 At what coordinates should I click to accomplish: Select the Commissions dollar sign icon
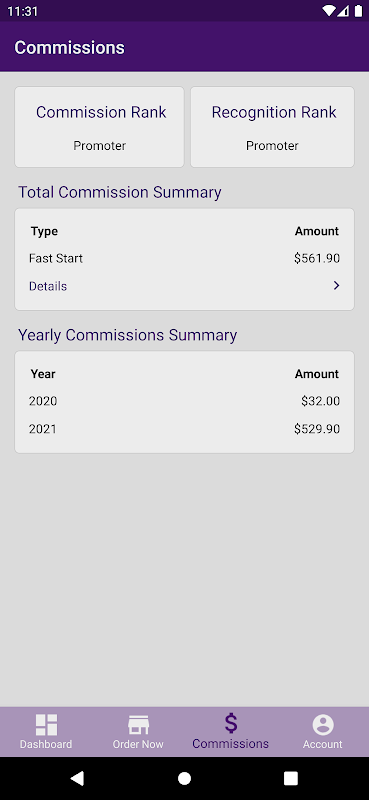(231, 723)
